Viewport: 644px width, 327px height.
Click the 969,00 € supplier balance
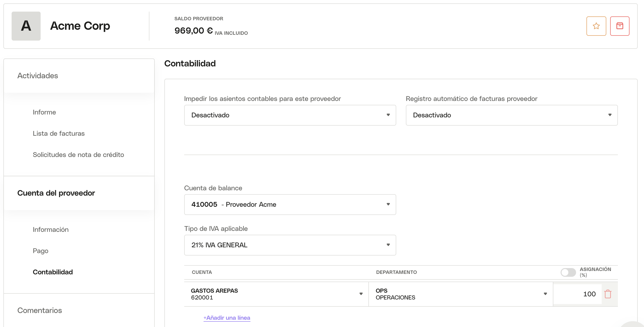[193, 30]
